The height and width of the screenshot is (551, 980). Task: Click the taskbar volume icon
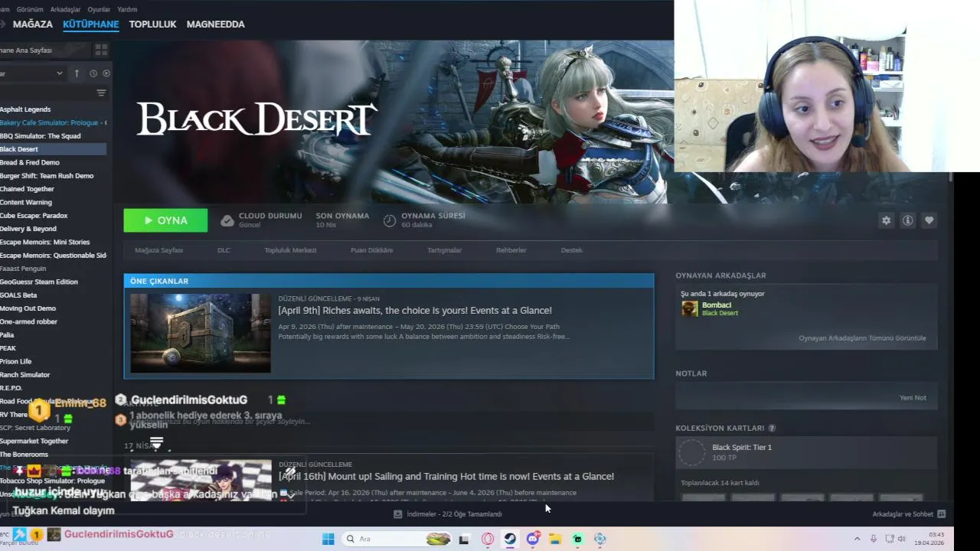point(903,539)
